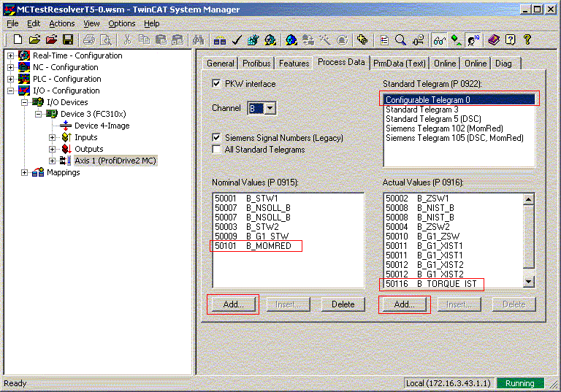Uncheck Siemens Signal Numbers (Legacy)

pos(216,137)
